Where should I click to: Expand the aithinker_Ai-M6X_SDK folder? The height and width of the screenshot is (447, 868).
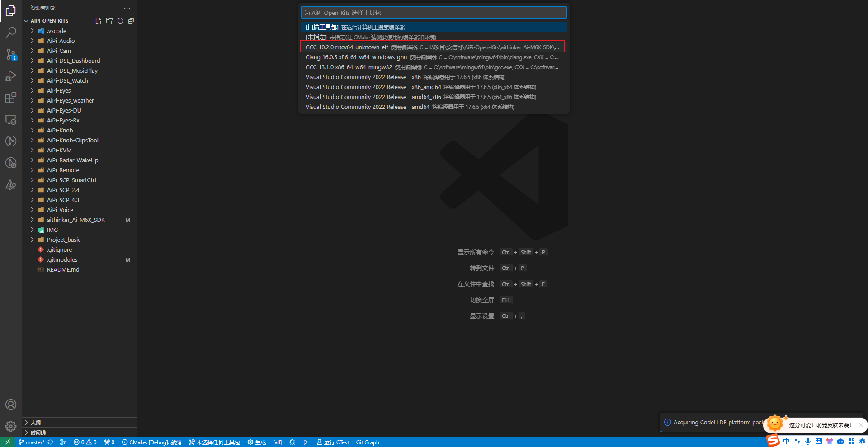click(x=80, y=220)
